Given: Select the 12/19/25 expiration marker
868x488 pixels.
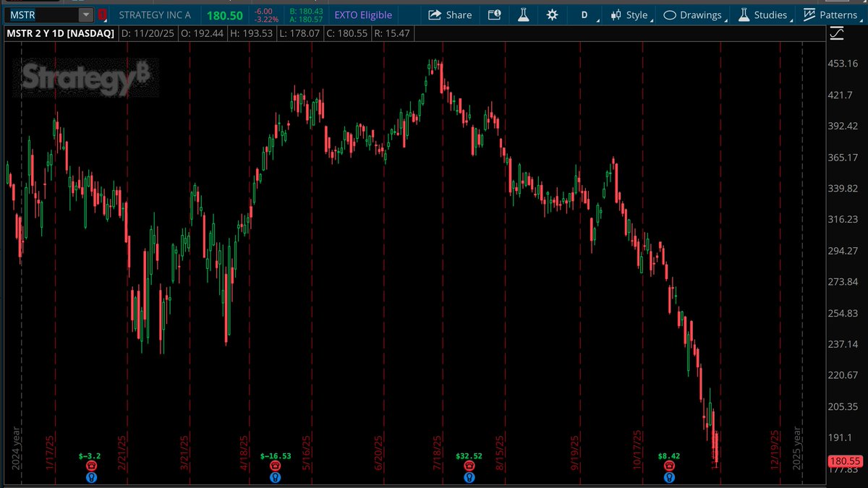Looking at the screenshot, I should [x=775, y=451].
